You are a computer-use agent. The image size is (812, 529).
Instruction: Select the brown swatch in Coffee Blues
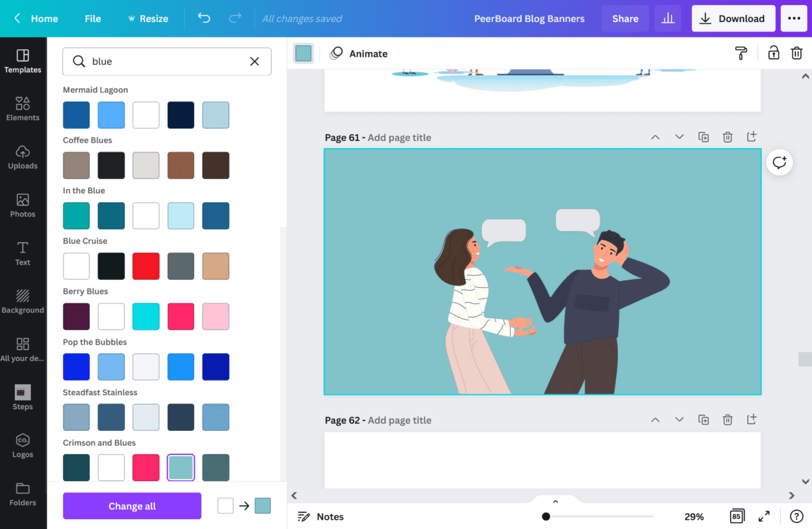(181, 165)
